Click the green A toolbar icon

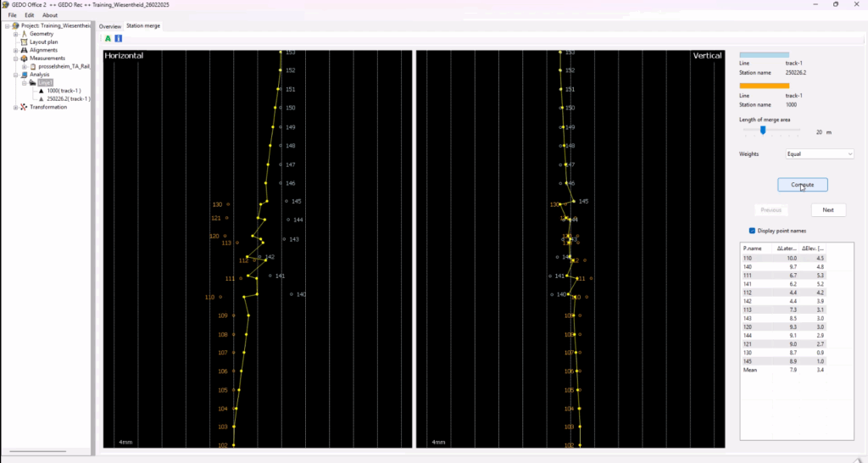(108, 38)
